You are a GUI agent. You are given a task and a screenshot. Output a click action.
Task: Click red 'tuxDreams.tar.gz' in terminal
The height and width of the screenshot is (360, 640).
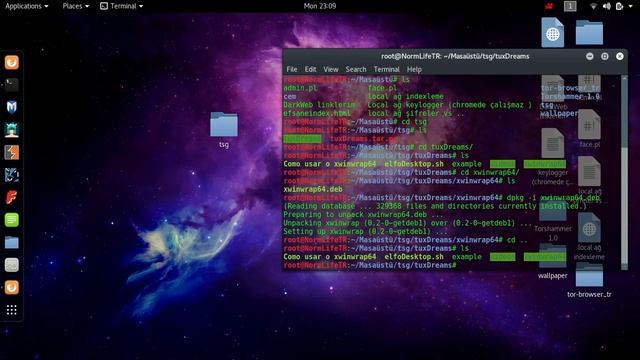pos(363,139)
